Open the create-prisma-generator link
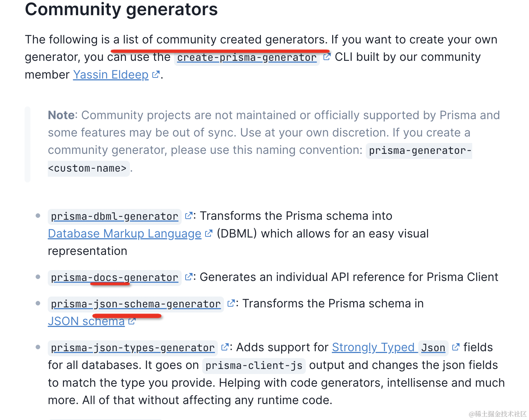The width and height of the screenshot is (529, 420). [247, 58]
